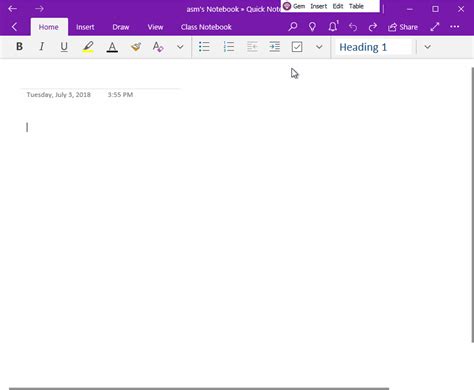Click the horizontal scrollbar at bottom
The image size is (474, 390).
click(199, 389)
